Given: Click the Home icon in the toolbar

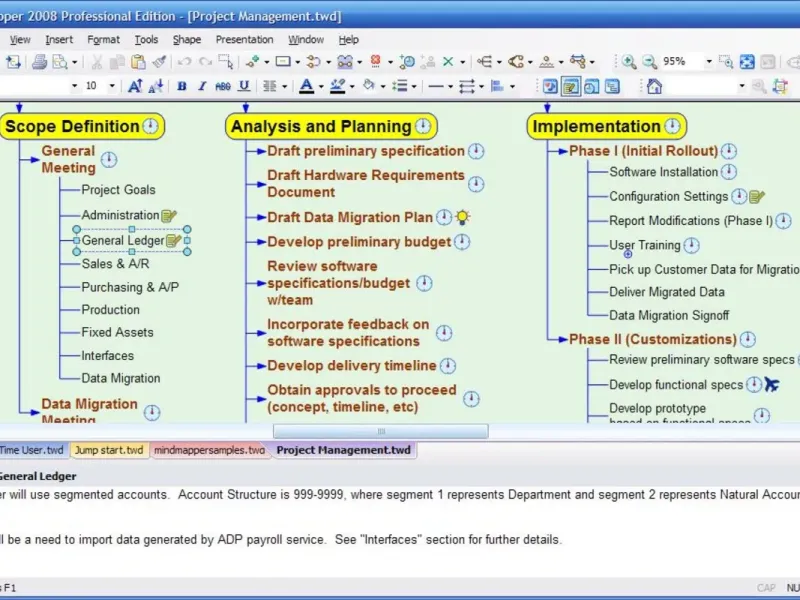Looking at the screenshot, I should [654, 86].
